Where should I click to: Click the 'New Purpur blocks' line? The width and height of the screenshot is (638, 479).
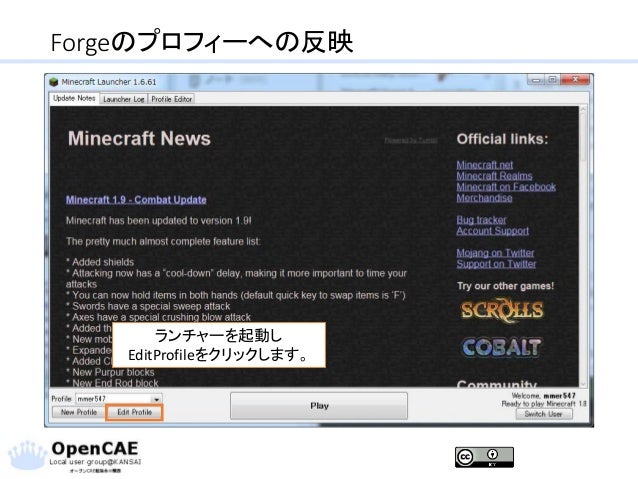[110, 372]
